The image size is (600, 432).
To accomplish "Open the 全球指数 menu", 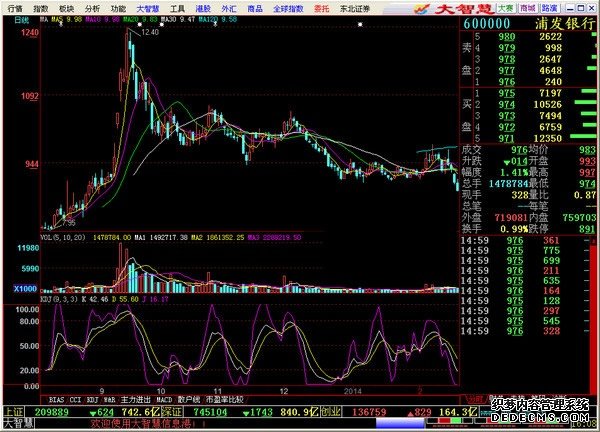I will (x=288, y=8).
